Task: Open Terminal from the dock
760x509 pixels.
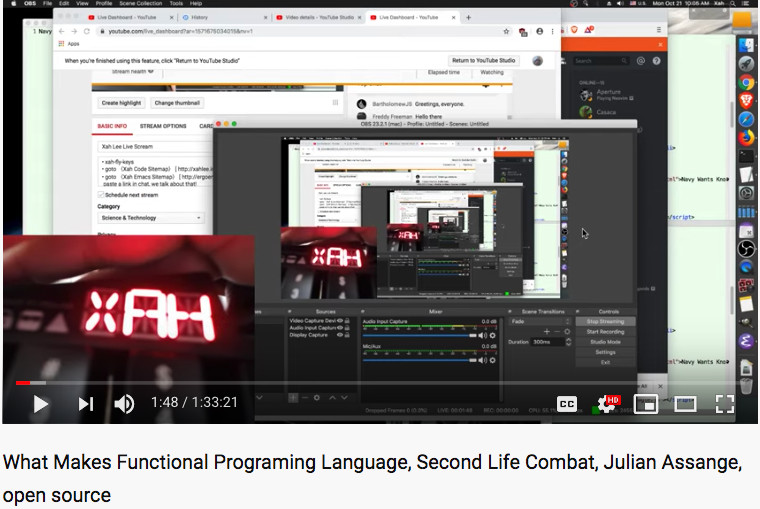Action: click(746, 156)
